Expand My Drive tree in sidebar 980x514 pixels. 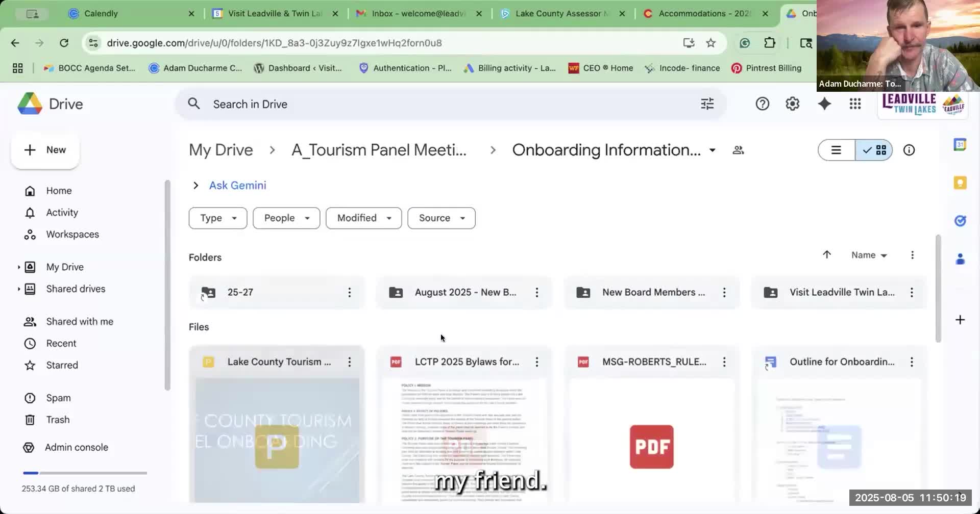point(19,267)
